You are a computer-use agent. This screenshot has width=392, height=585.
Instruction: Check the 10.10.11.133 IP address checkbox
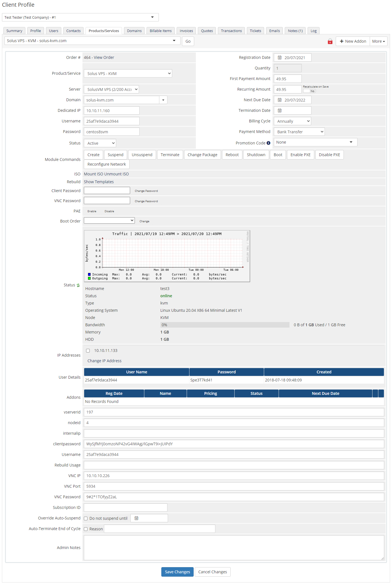[88, 351]
